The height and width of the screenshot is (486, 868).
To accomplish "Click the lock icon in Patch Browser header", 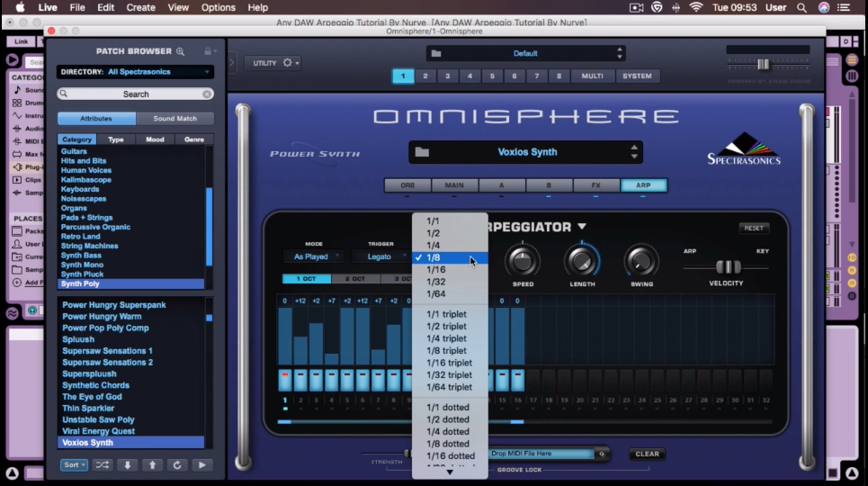I will (x=208, y=51).
